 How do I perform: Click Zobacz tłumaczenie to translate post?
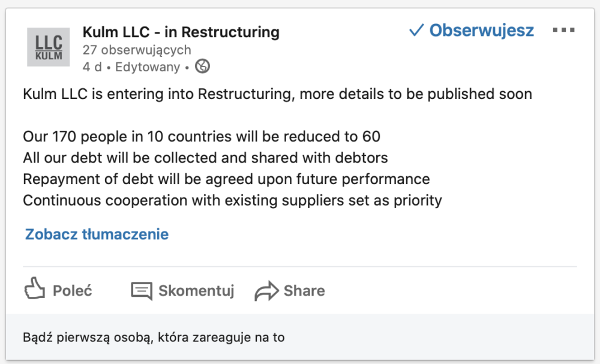(97, 234)
